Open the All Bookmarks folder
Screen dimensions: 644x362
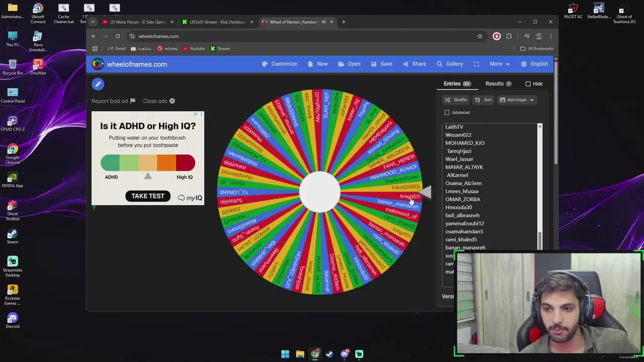(537, 49)
